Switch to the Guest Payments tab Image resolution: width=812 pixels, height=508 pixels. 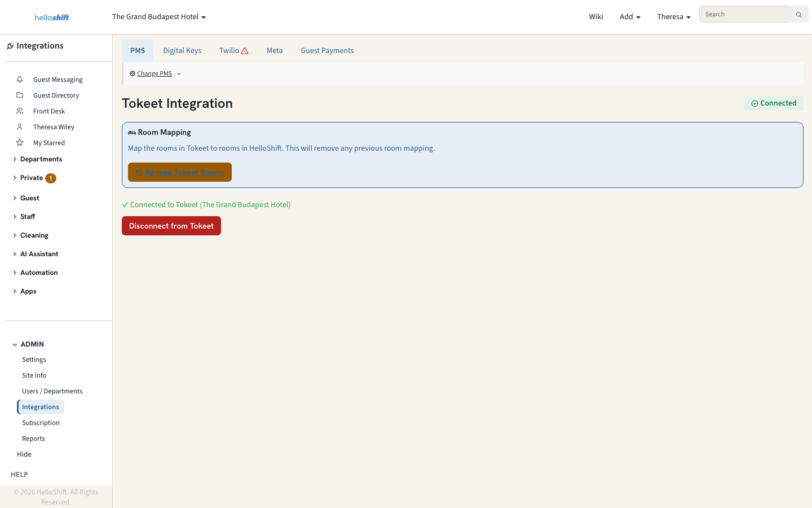[327, 51]
